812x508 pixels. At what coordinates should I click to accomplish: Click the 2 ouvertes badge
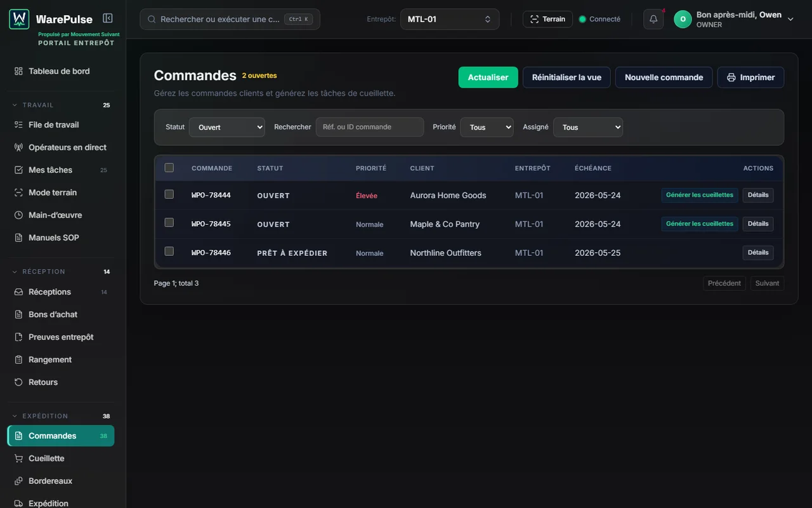(x=259, y=76)
